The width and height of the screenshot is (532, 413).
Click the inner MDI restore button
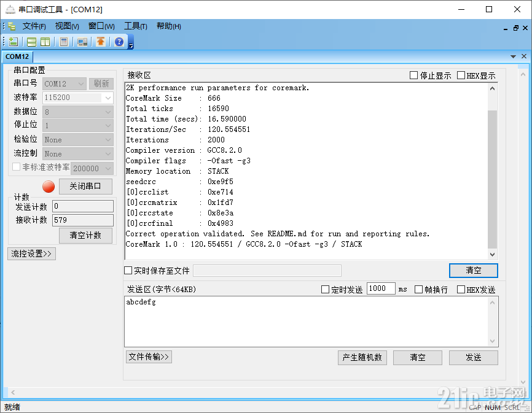click(x=515, y=28)
